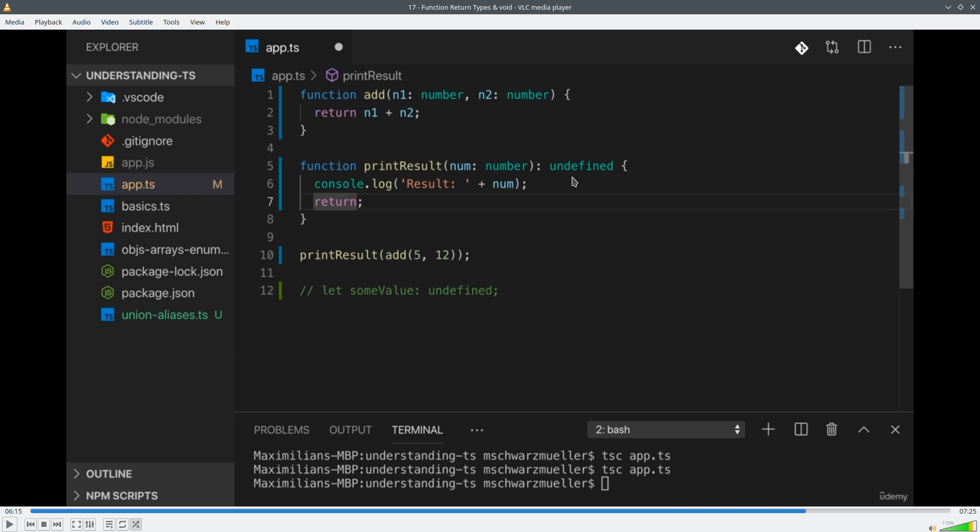Click 'return' keyword on line 7
The width and height of the screenshot is (980, 532).
(x=335, y=202)
